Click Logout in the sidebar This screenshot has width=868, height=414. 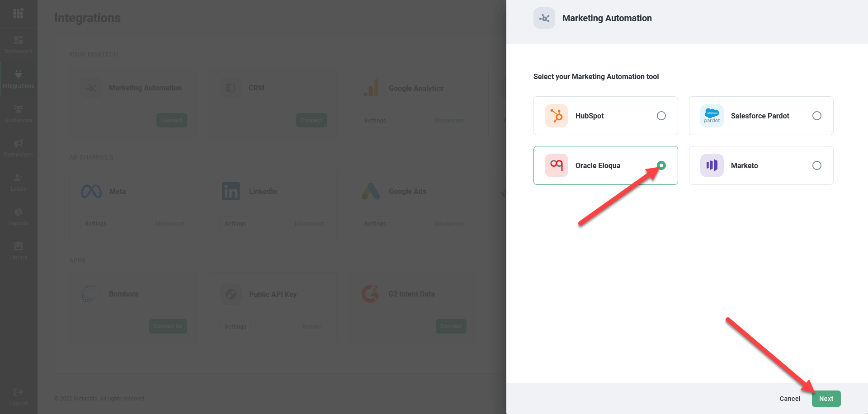[19, 397]
